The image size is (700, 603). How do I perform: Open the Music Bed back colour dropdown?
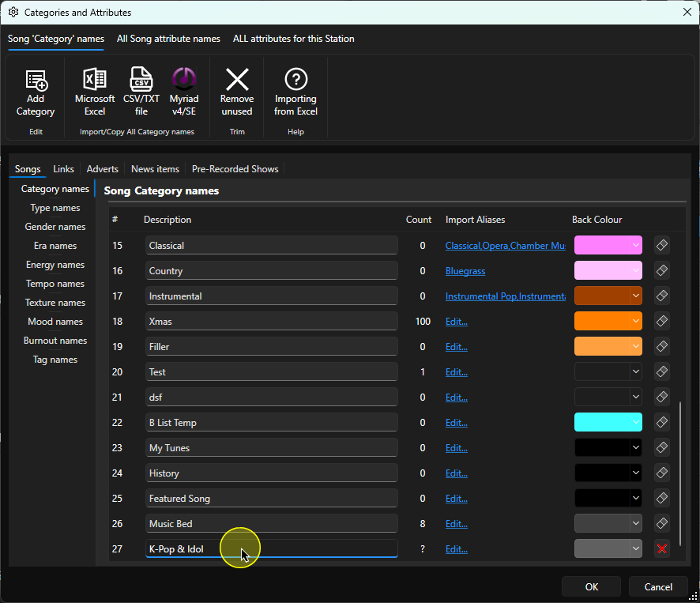[636, 523]
